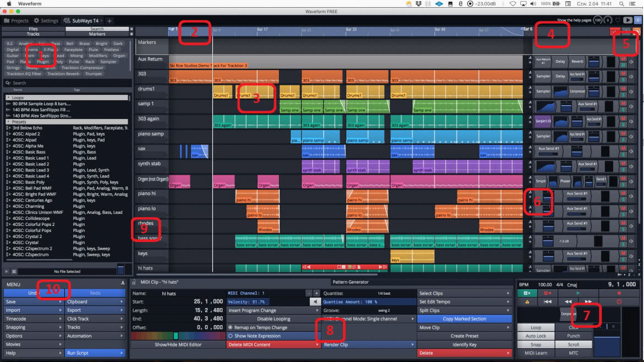Click the Identify Key button

pos(465,345)
